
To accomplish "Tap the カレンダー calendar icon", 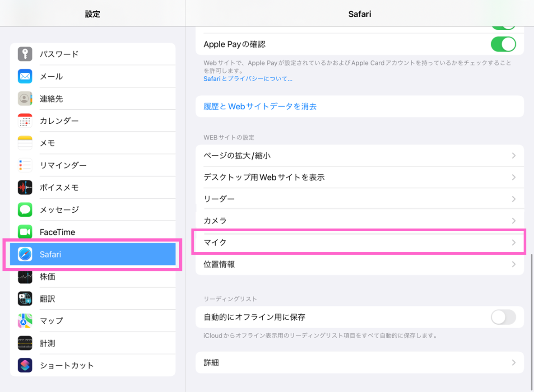I will coord(25,121).
